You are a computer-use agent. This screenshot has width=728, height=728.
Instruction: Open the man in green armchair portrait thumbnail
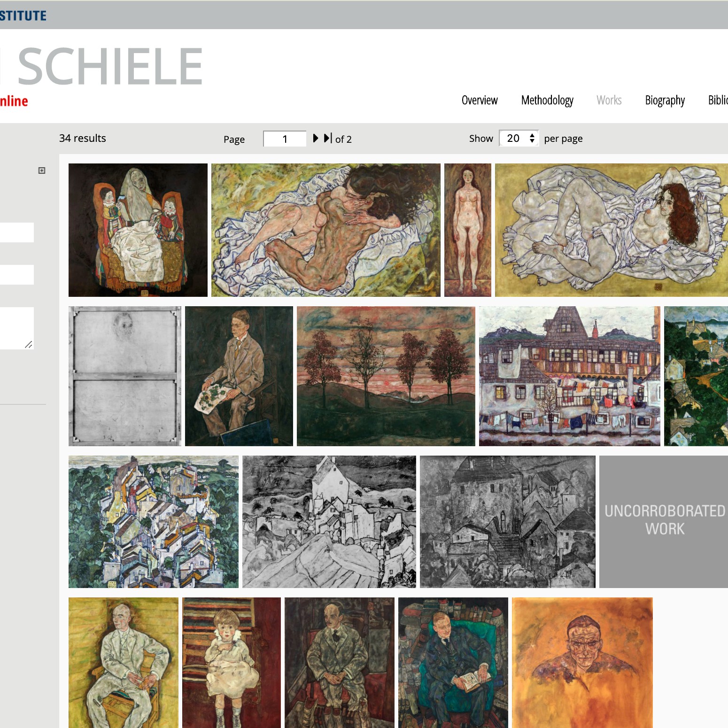[x=453, y=663]
